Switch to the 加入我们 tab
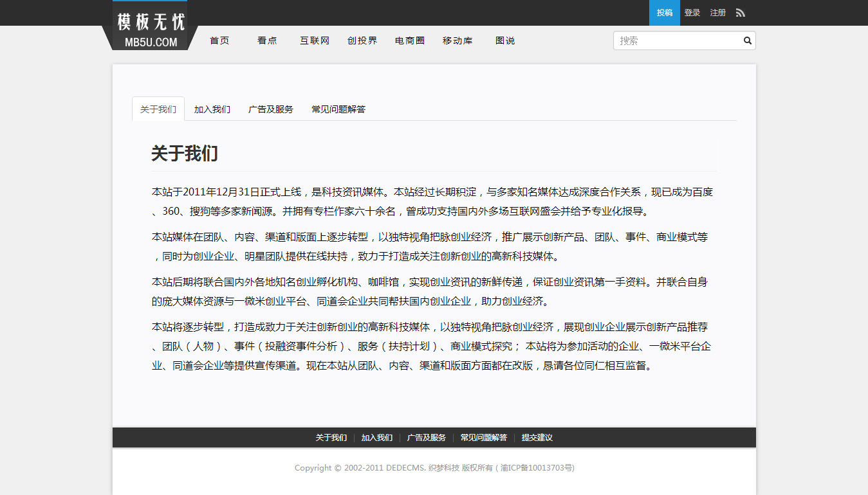Screen dimensions: 868x495 pos(212,109)
